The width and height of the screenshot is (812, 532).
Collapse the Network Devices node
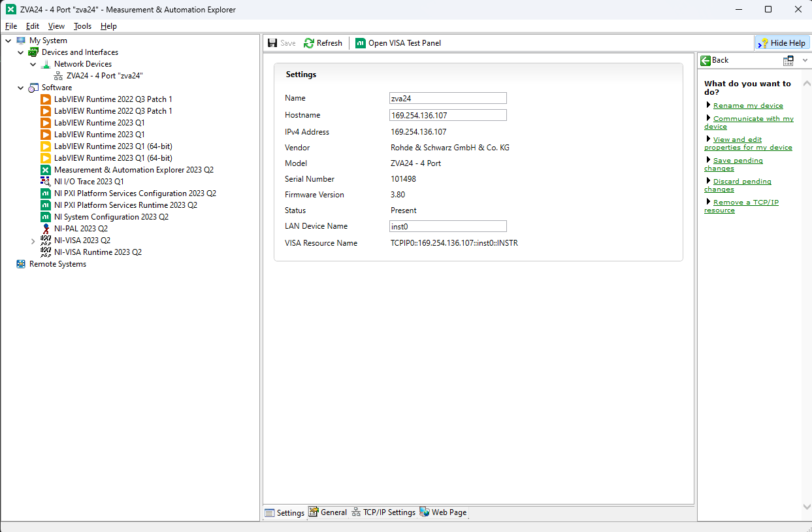click(x=33, y=64)
